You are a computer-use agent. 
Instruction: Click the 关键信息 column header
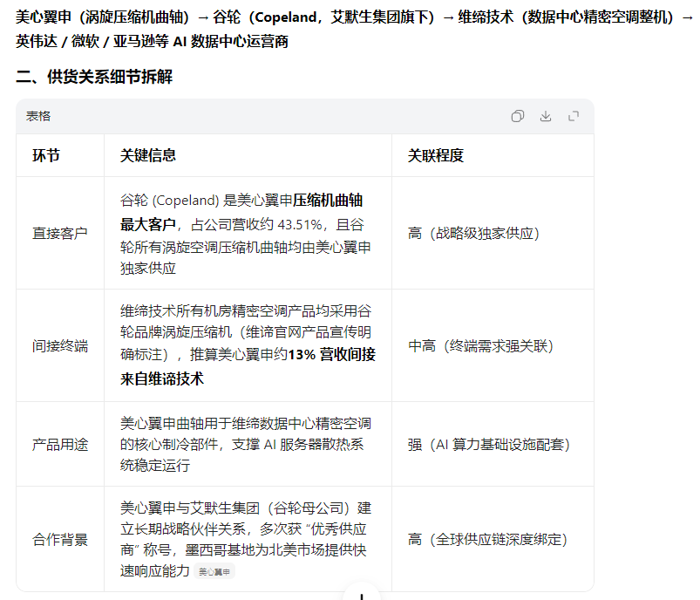[148, 155]
